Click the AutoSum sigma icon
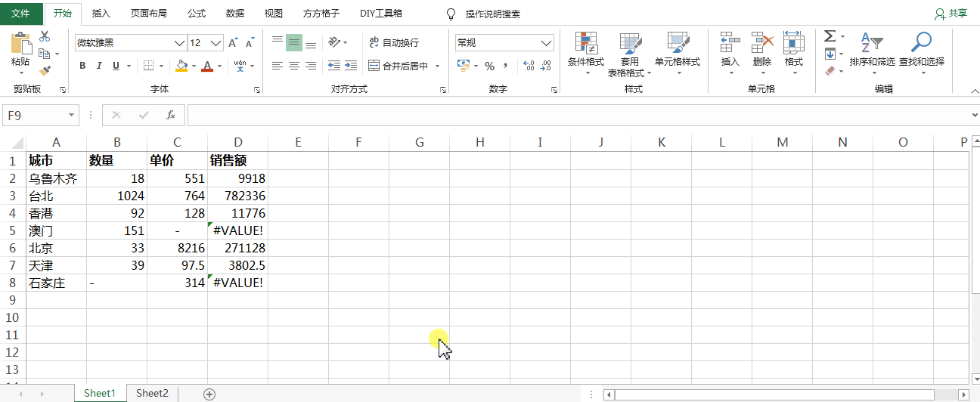Screen dimensions: 980x402 [x=830, y=36]
